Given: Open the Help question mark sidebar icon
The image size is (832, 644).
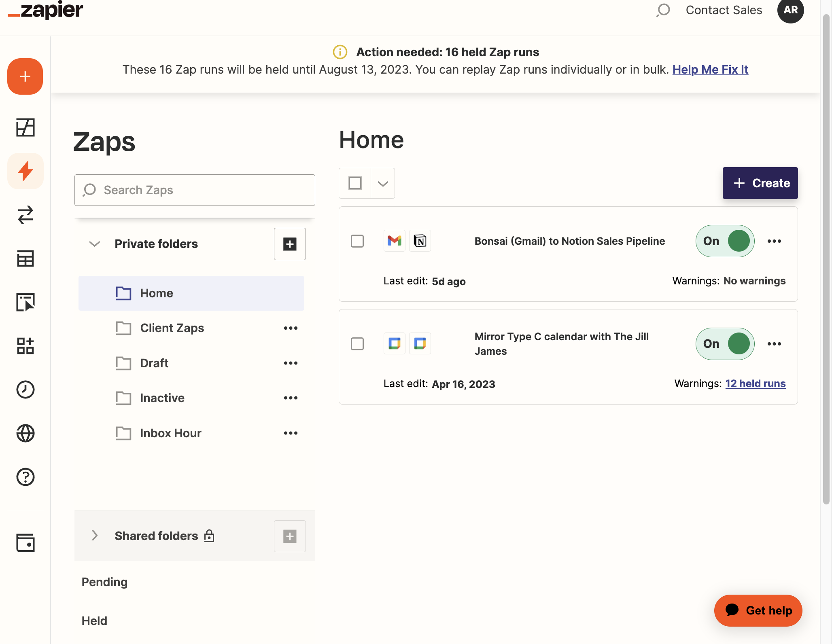Looking at the screenshot, I should click(25, 477).
